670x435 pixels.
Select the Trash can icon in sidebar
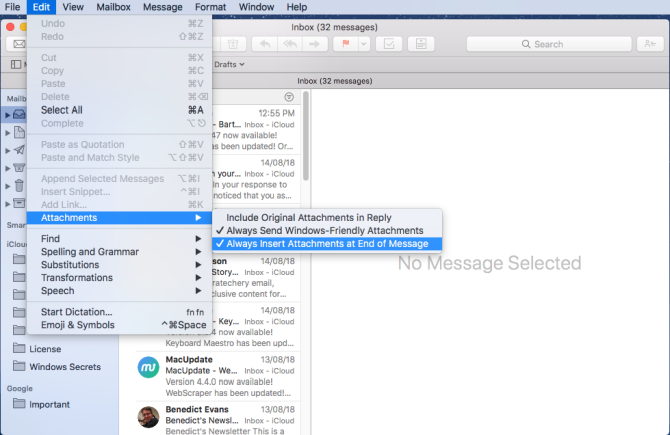tap(19, 185)
